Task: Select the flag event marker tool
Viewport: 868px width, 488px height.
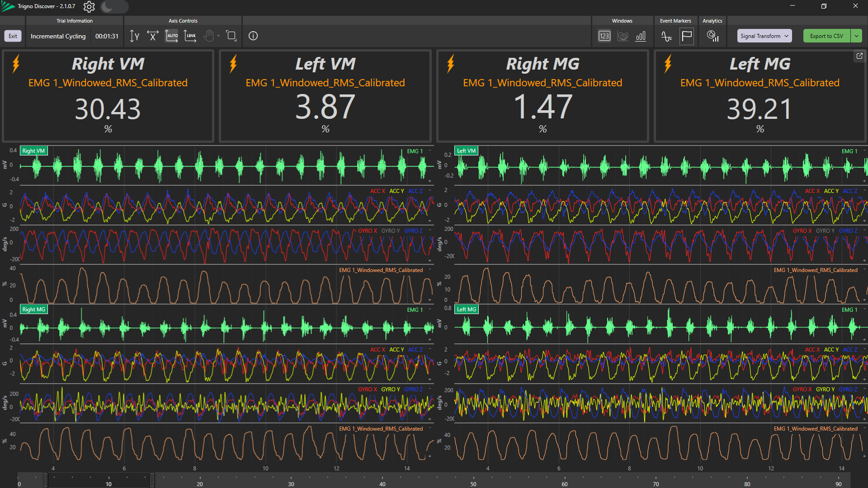Action: 686,36
